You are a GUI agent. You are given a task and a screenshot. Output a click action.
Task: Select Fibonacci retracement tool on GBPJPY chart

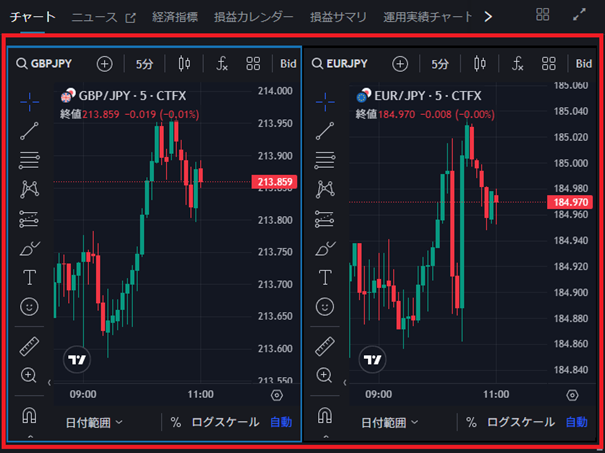point(29,160)
